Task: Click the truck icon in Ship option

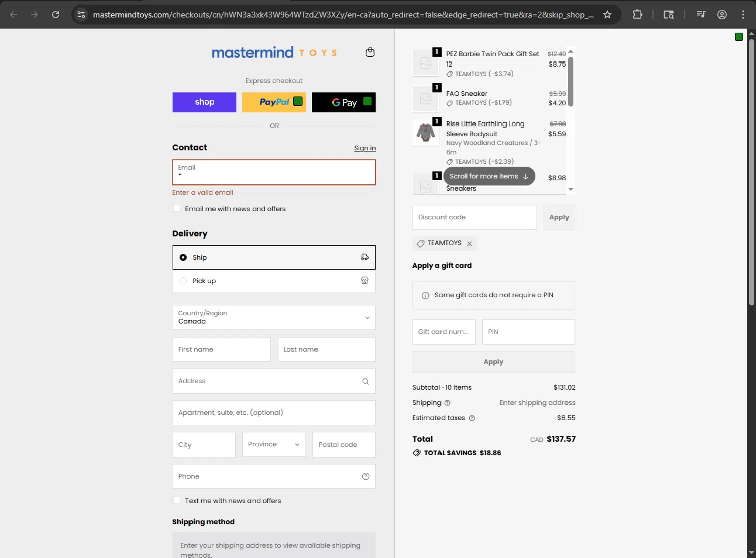Action: click(x=365, y=257)
